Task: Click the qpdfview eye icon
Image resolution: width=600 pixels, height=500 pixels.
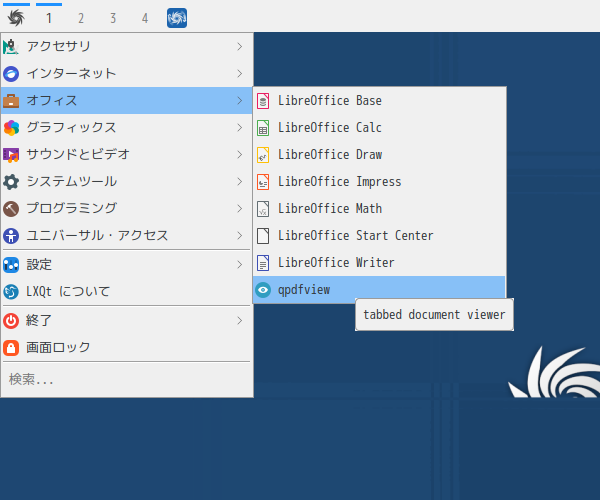Action: (x=263, y=290)
